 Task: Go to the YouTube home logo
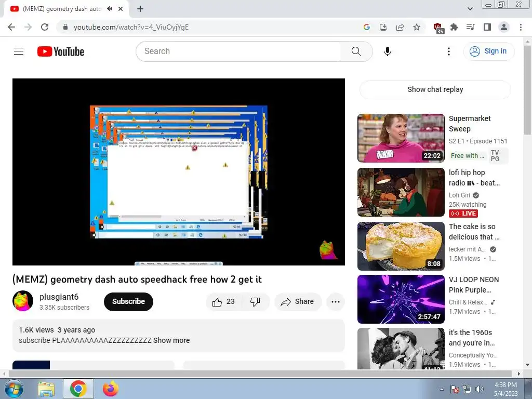pos(61,51)
